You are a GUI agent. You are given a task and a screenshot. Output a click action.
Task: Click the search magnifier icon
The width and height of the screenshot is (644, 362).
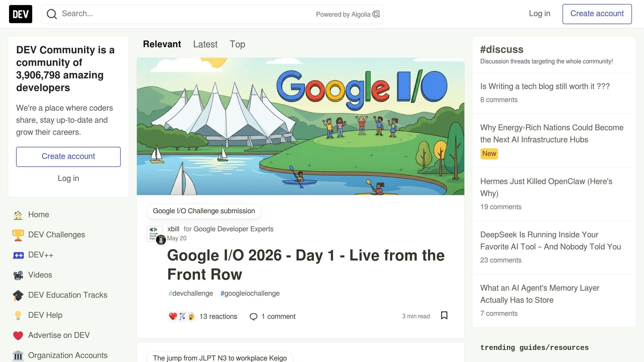point(52,14)
